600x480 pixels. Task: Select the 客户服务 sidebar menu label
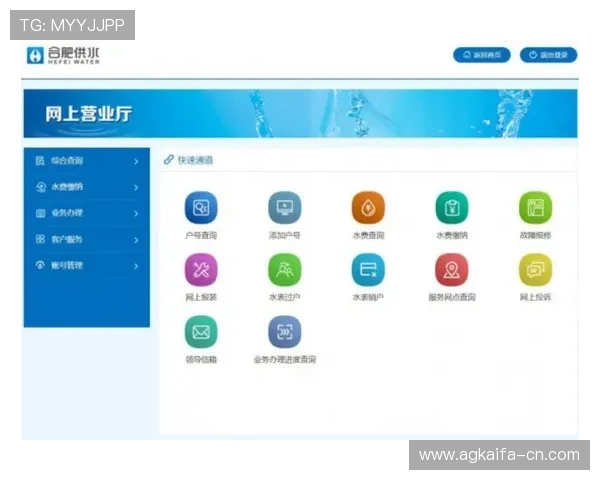point(67,240)
